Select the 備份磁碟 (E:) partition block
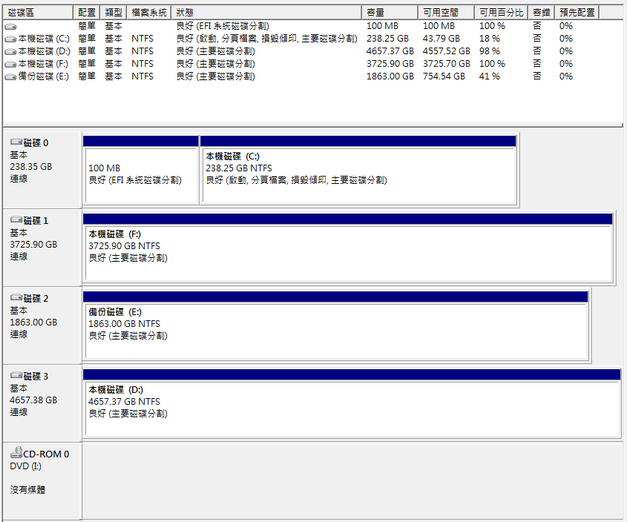627x522 pixels. pos(336,331)
